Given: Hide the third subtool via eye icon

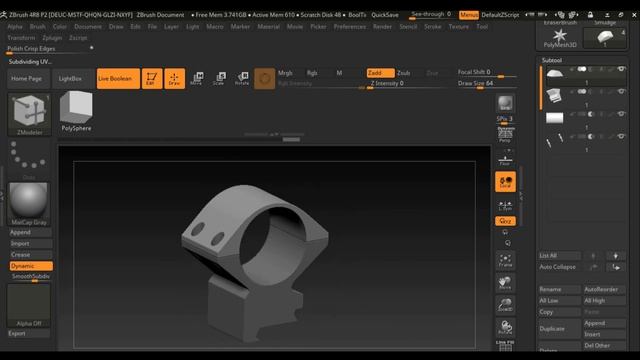Looking at the screenshot, I should point(621,114).
